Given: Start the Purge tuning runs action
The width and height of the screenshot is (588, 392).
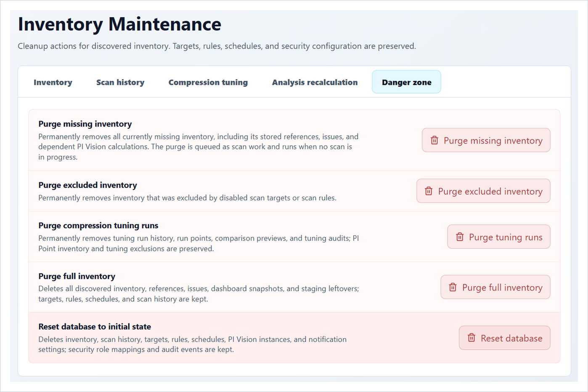Looking at the screenshot, I should (x=499, y=237).
